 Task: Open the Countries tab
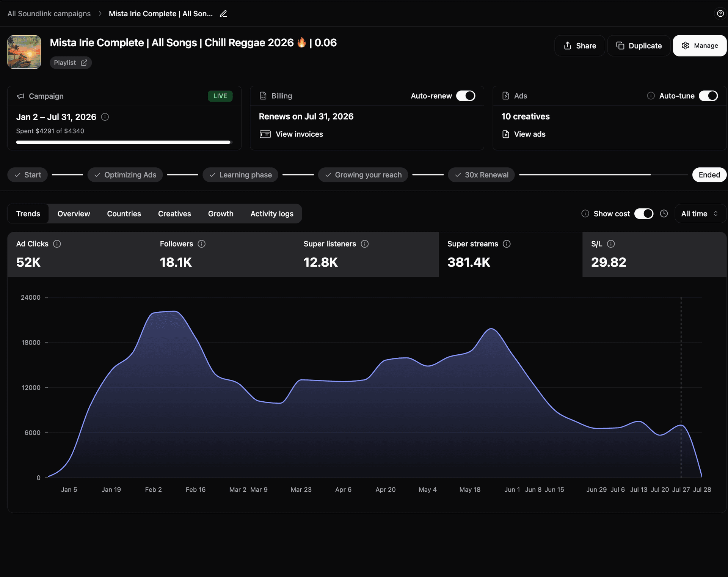124,214
